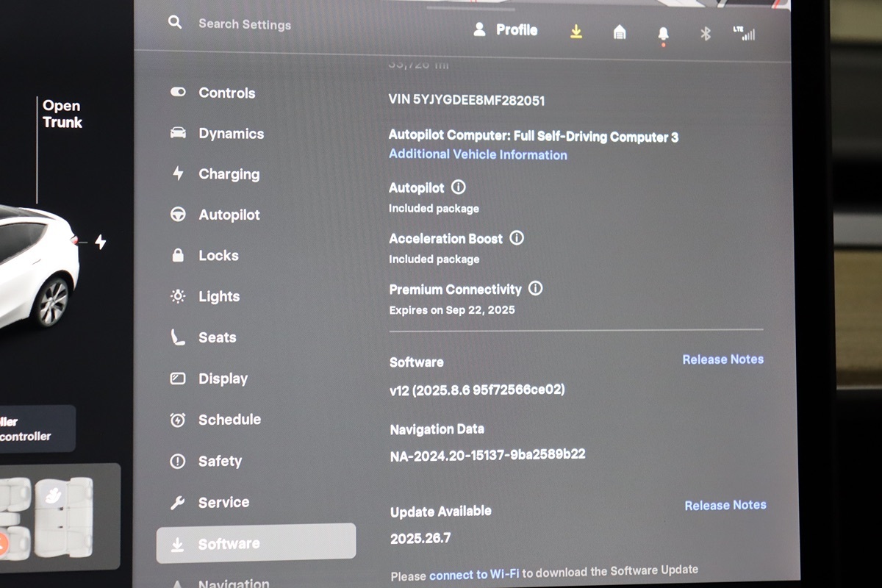882x588 pixels.
Task: Go to the Autopilot settings menu
Action: click(229, 215)
